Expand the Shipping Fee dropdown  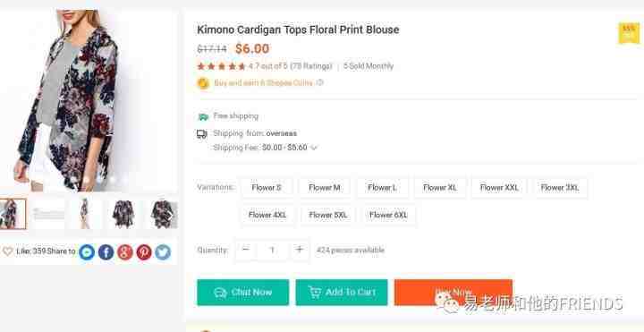pyautogui.click(x=314, y=148)
